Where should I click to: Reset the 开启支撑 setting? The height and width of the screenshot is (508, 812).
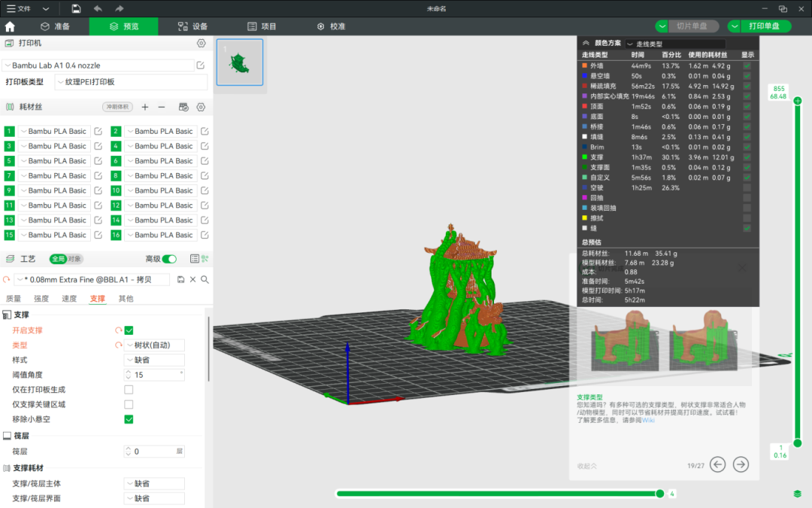pos(119,330)
